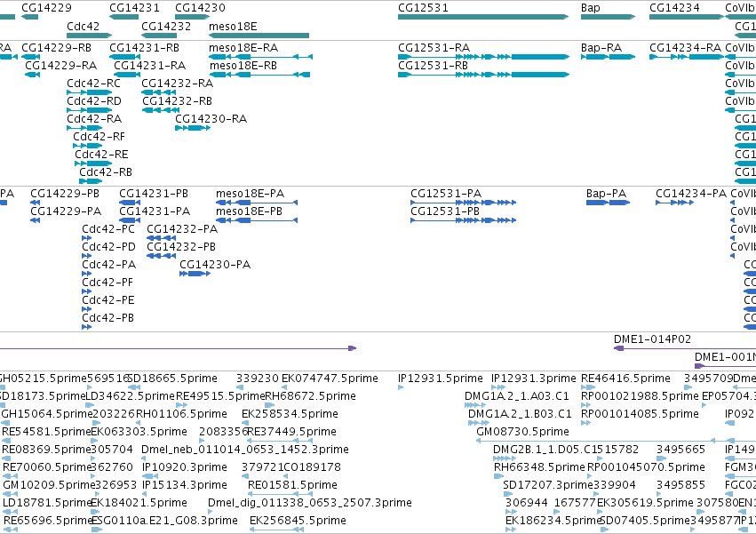
Task: Open Dmel_dig_011338_0653_2507.3prime entry
Action: [309, 504]
